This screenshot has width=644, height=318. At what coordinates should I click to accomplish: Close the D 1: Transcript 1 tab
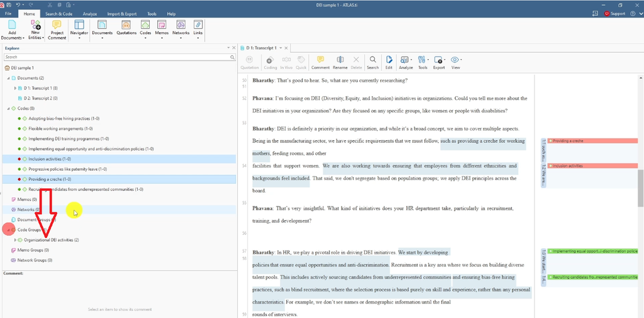[286, 48]
